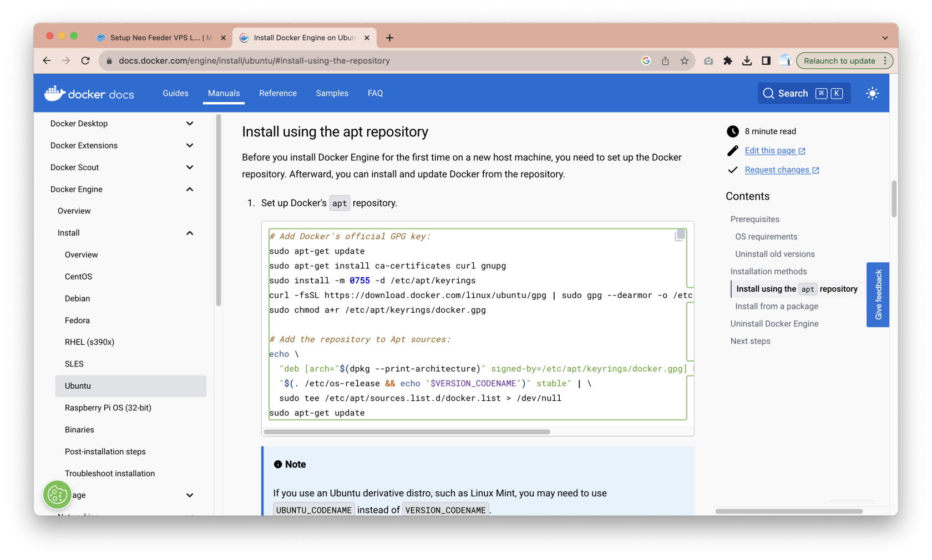Screen dimensions: 932x560
Task: Select Ubuntu in the sidebar
Action: pyautogui.click(x=131, y=386)
